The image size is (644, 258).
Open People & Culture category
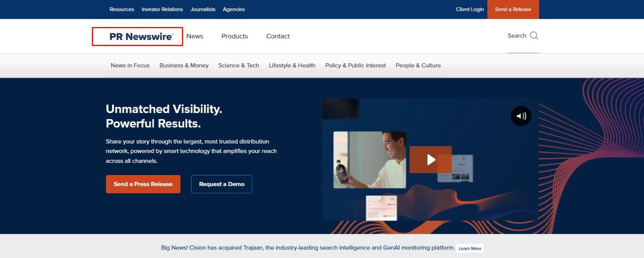click(418, 65)
